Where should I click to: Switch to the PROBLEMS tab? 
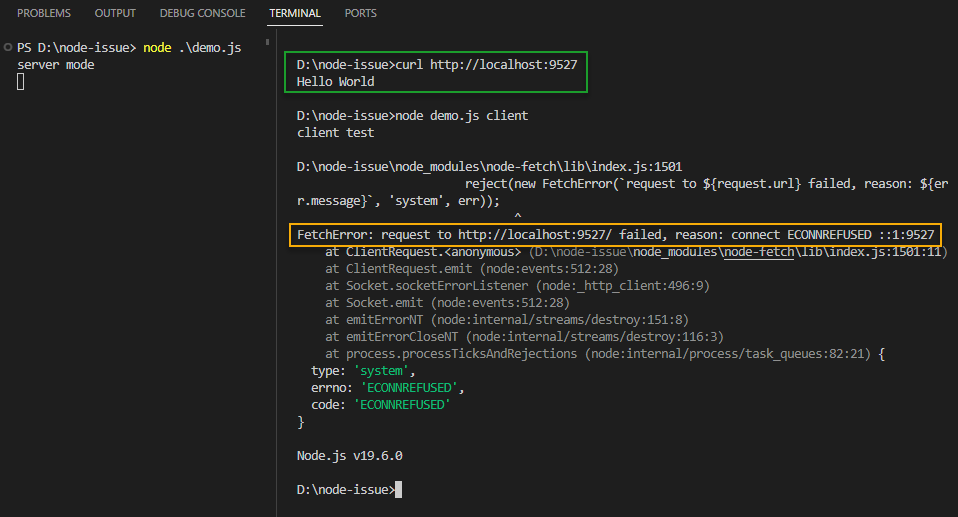(44, 14)
